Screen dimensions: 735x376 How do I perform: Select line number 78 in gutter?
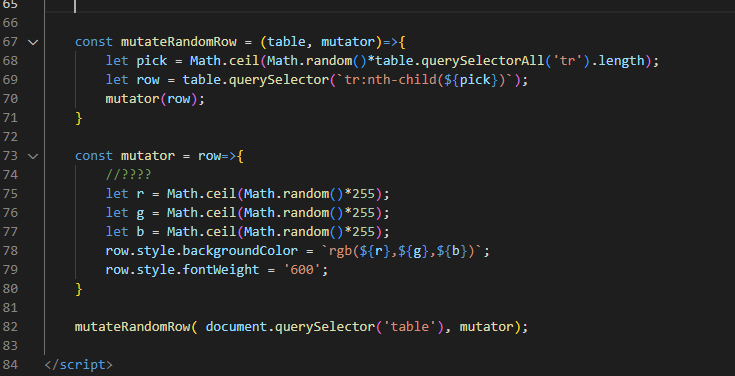coord(10,251)
